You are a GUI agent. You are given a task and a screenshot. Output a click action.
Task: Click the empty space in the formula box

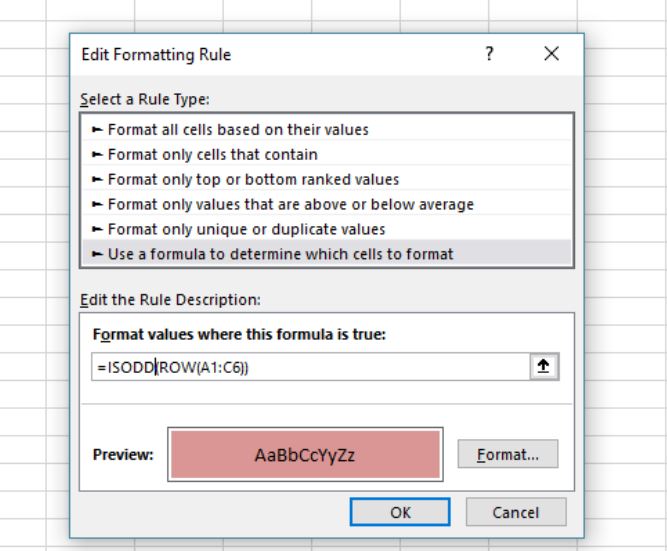click(387, 367)
